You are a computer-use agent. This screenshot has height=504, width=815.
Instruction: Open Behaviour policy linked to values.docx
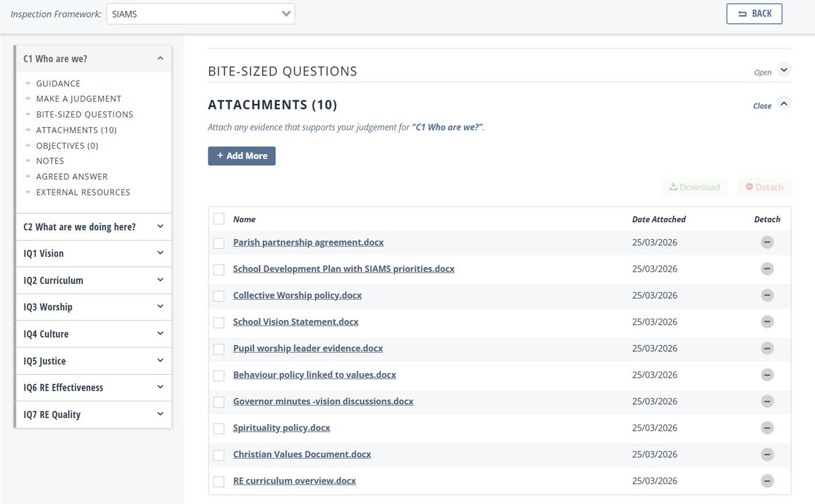(x=314, y=375)
